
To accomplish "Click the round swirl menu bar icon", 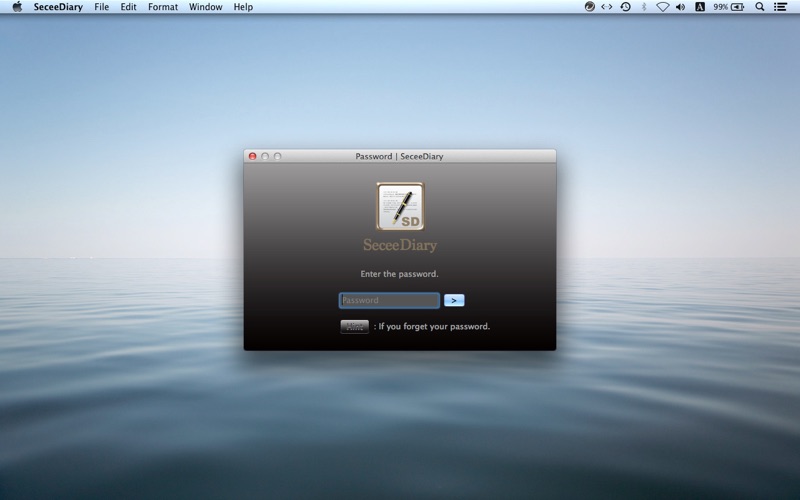I will click(589, 7).
